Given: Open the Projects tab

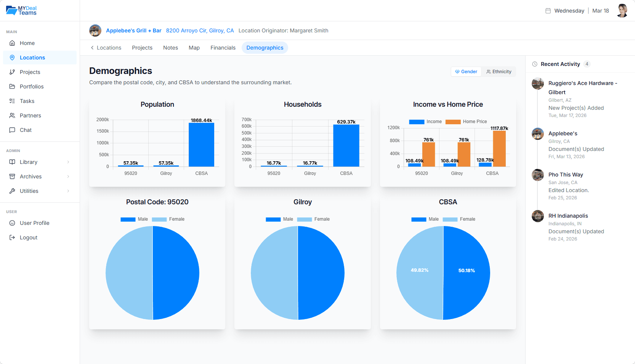Looking at the screenshot, I should (142, 48).
